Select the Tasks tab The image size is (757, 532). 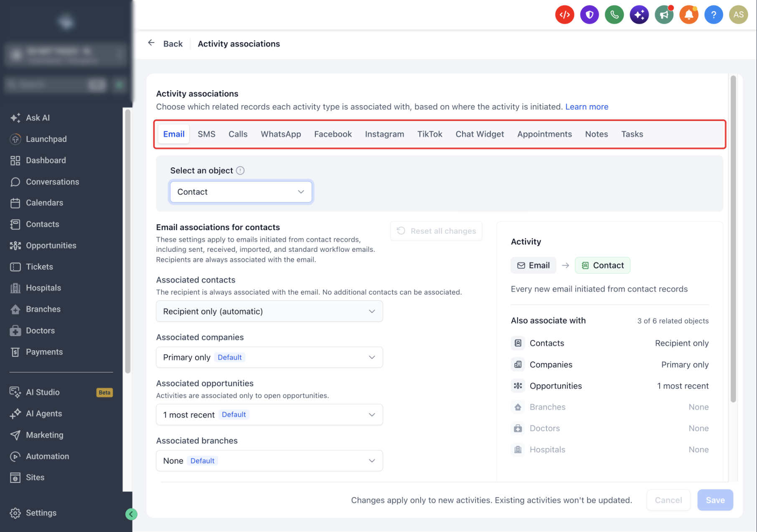[632, 134]
